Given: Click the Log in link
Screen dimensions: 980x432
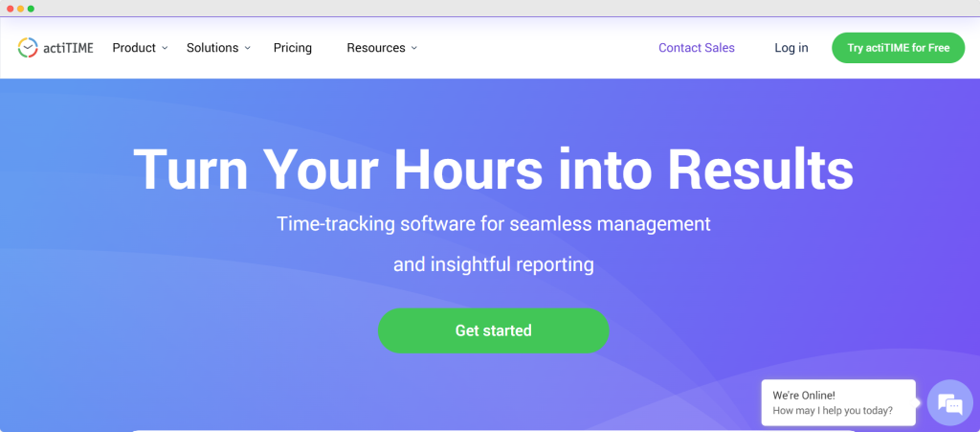Looking at the screenshot, I should pos(791,48).
